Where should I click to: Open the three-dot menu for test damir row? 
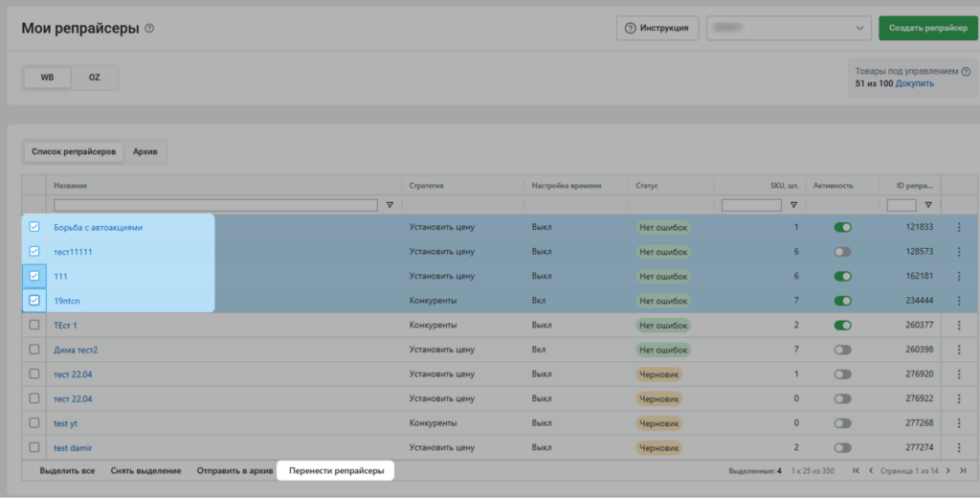tap(959, 447)
